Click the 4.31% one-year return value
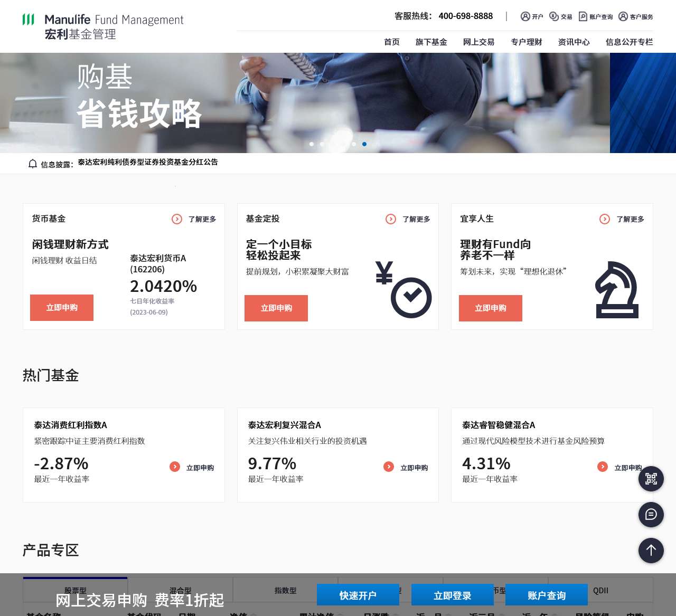Image resolution: width=676 pixels, height=616 pixels. coord(486,463)
